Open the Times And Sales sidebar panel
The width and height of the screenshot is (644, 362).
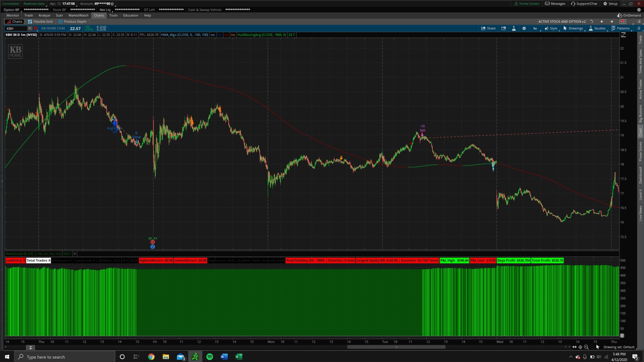click(x=640, y=61)
